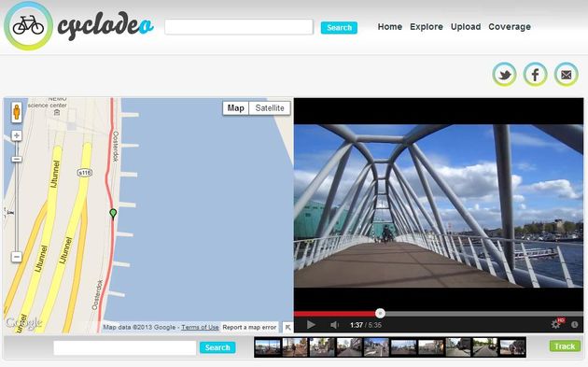Viewport: 588px width, 367px height.
Task: Click the video progress bar handle
Action: 380,314
